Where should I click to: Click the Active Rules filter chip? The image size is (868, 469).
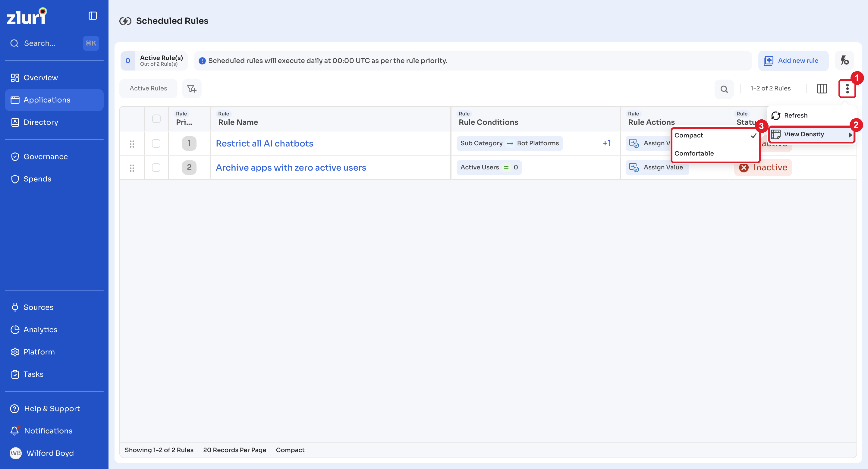(148, 89)
